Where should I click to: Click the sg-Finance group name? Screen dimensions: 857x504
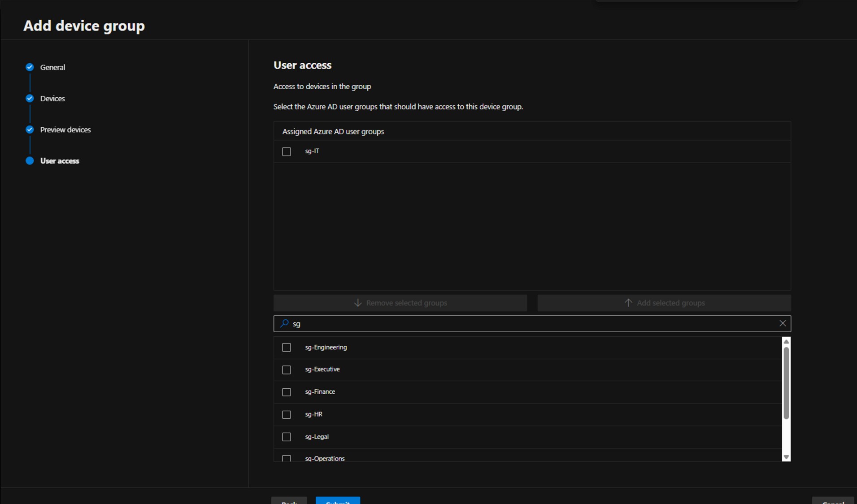320,391
